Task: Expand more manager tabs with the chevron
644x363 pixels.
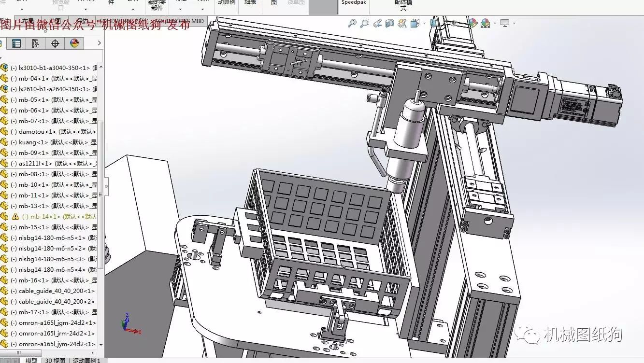Action: pos(99,43)
